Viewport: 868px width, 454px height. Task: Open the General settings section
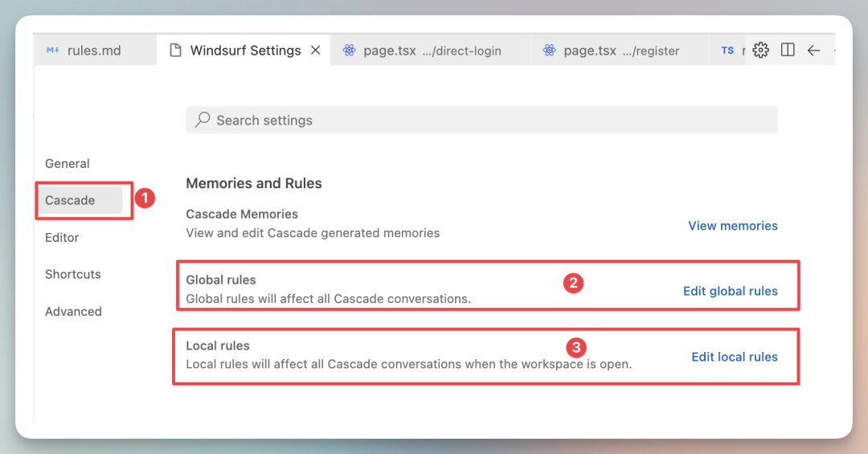click(67, 163)
